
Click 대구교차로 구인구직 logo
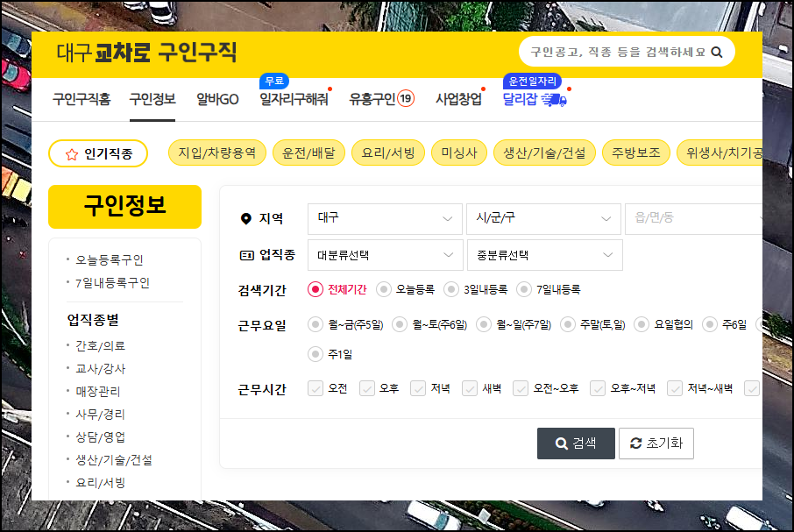pos(146,52)
